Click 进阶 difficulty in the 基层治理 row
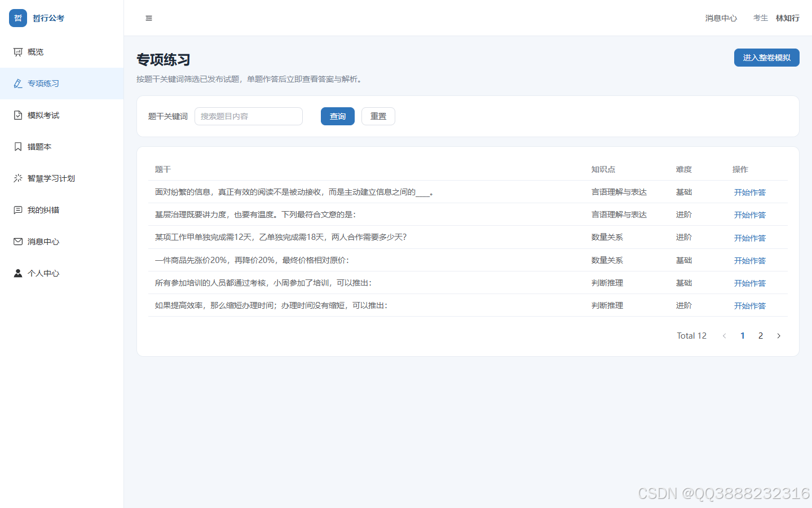 684,214
